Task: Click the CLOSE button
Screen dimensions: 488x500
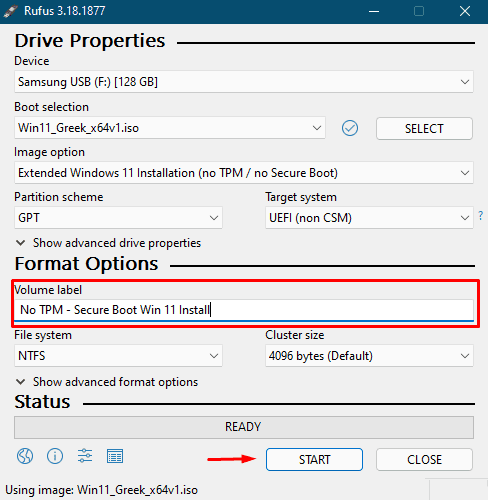Action: click(424, 460)
